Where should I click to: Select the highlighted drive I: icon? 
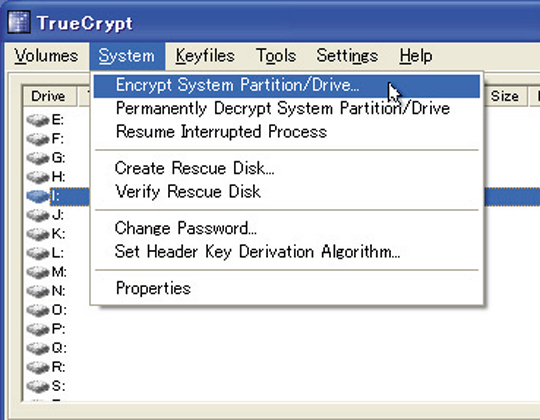click(x=38, y=196)
